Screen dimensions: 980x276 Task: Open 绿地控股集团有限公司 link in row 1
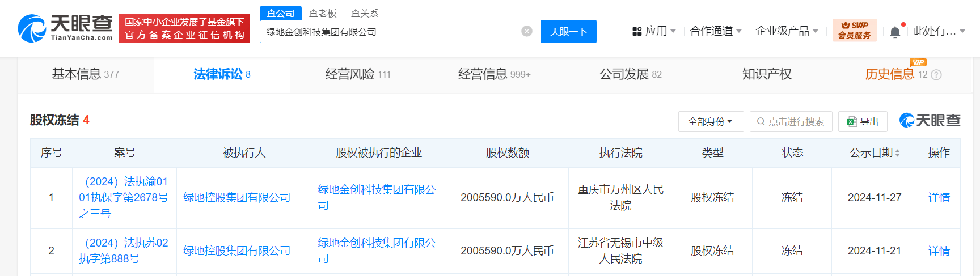click(236, 198)
